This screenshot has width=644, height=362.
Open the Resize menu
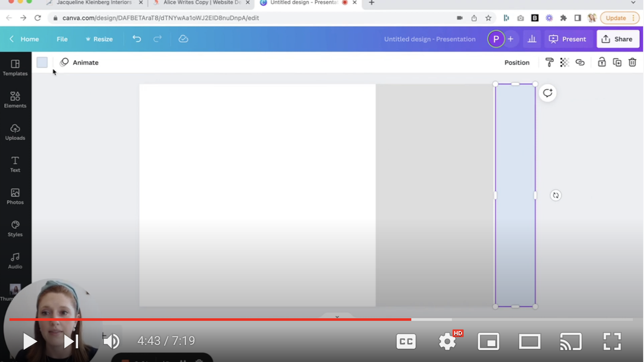99,39
